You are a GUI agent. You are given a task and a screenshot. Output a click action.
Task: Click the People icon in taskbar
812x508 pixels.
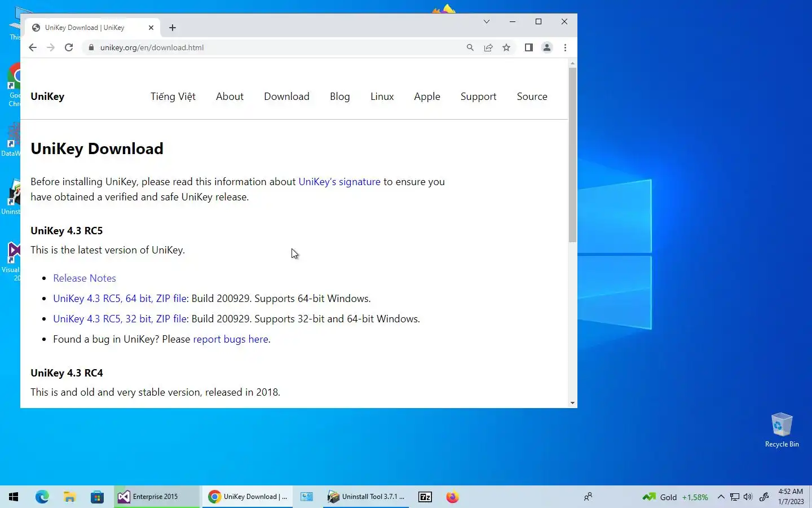588,497
